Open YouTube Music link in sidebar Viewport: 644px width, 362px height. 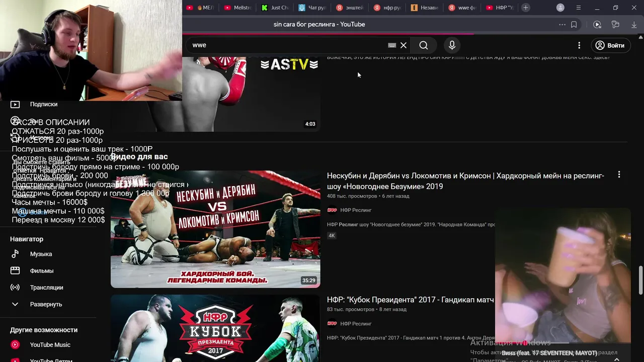pos(50,345)
